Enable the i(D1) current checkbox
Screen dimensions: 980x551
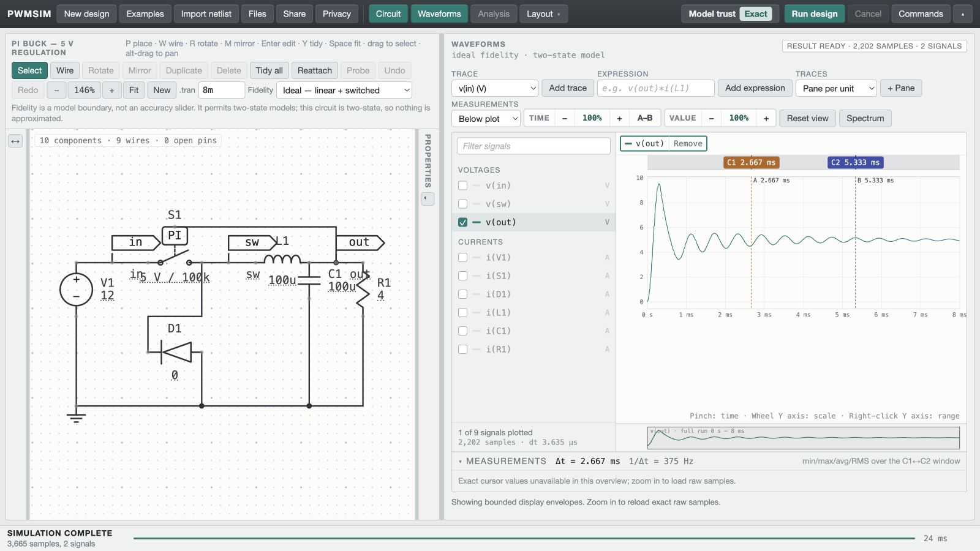[x=462, y=294]
